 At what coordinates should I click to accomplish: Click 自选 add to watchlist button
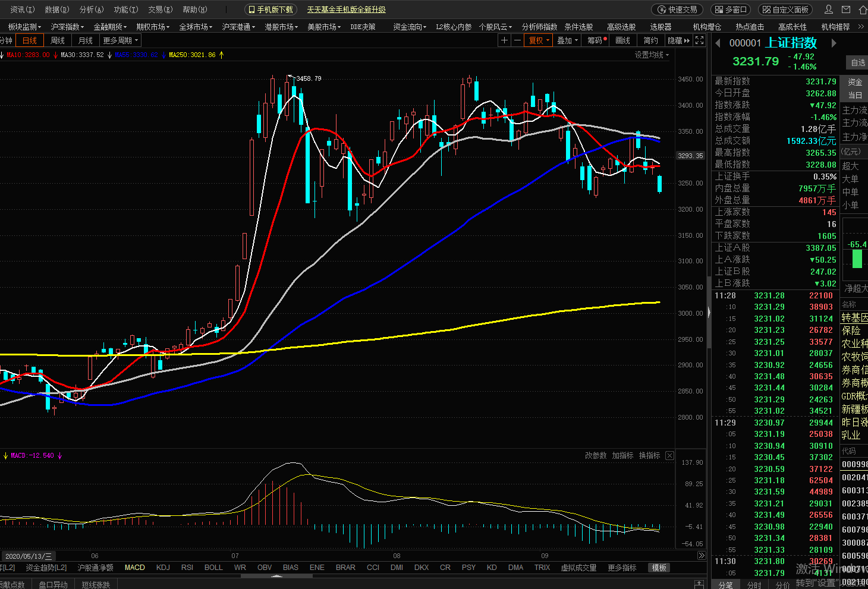858,62
